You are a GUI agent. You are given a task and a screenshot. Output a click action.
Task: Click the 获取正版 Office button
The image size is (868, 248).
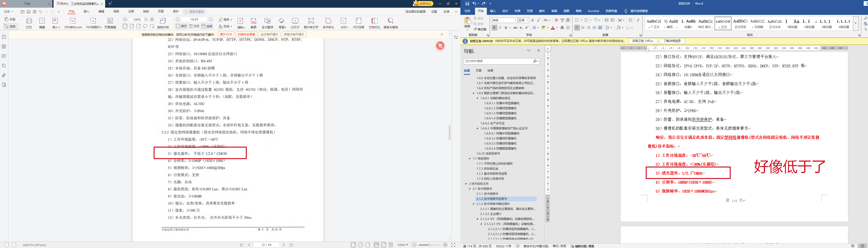[643, 41]
